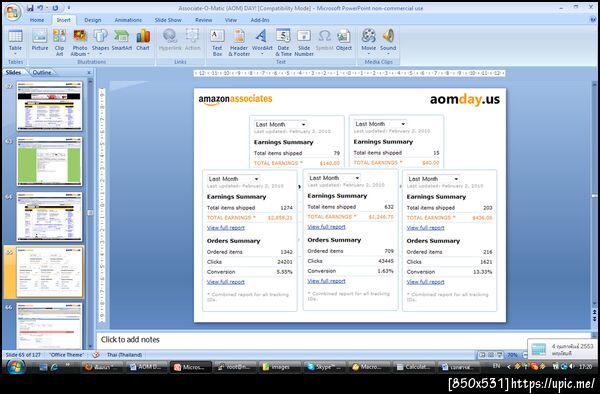Viewport: 600px width, 394px height.
Task: Open the images folder taskbar button
Action: point(280,367)
